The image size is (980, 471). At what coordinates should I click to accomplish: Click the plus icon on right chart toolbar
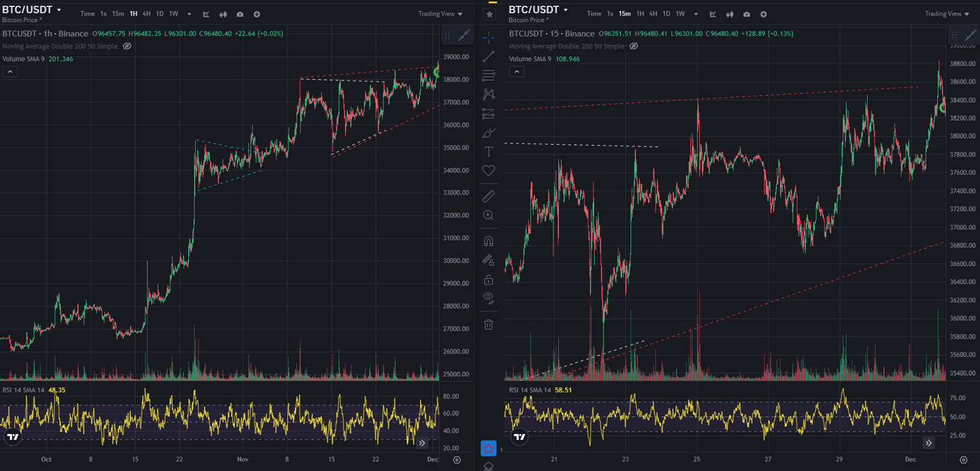[x=763, y=14]
